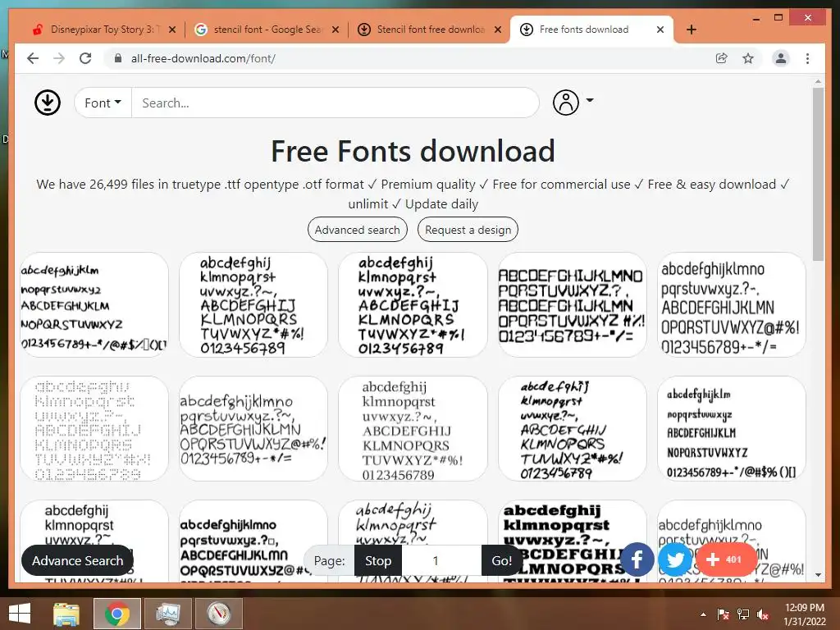Screen dimensions: 840x630
Task: Focus the Search... text field
Action: pos(335,103)
